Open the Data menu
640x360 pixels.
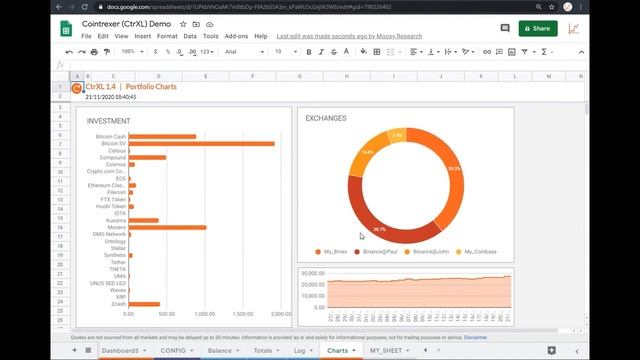point(190,36)
